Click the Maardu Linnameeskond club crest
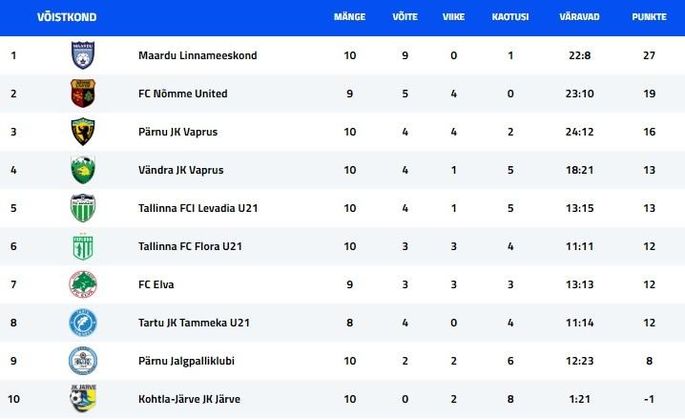 [83, 55]
